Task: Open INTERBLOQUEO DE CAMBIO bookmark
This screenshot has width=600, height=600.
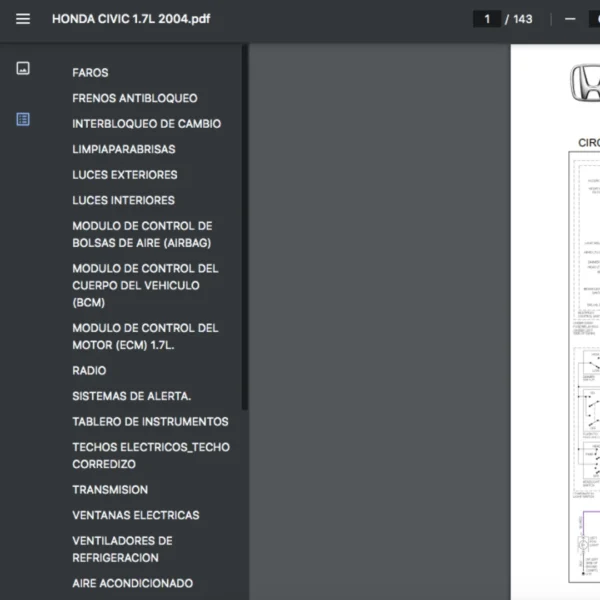Action: [x=146, y=124]
